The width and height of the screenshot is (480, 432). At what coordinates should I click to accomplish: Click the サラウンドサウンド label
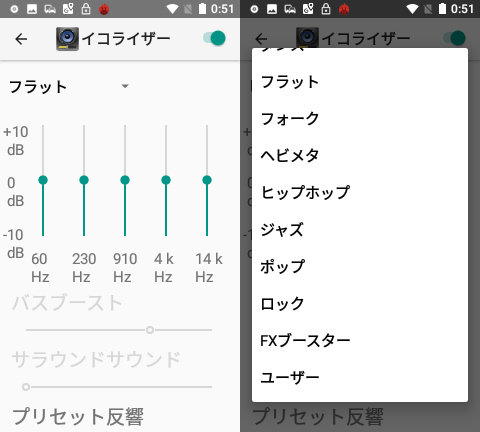pos(96,360)
